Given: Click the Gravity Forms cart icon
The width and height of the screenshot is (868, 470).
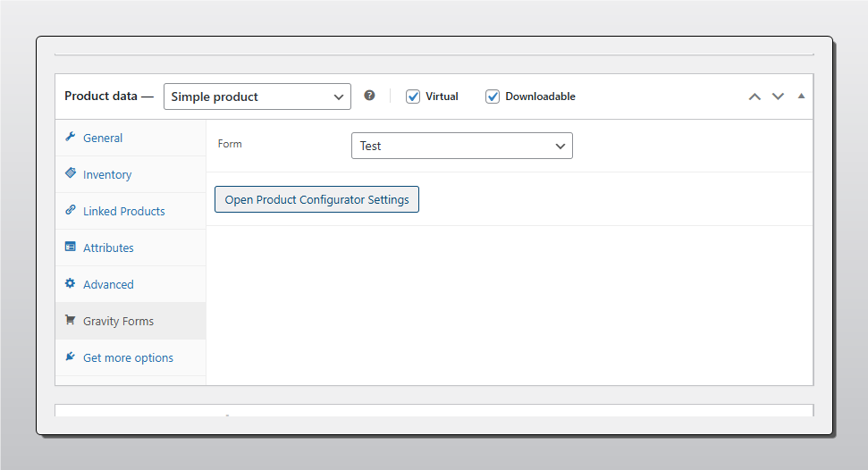Looking at the screenshot, I should point(71,321).
